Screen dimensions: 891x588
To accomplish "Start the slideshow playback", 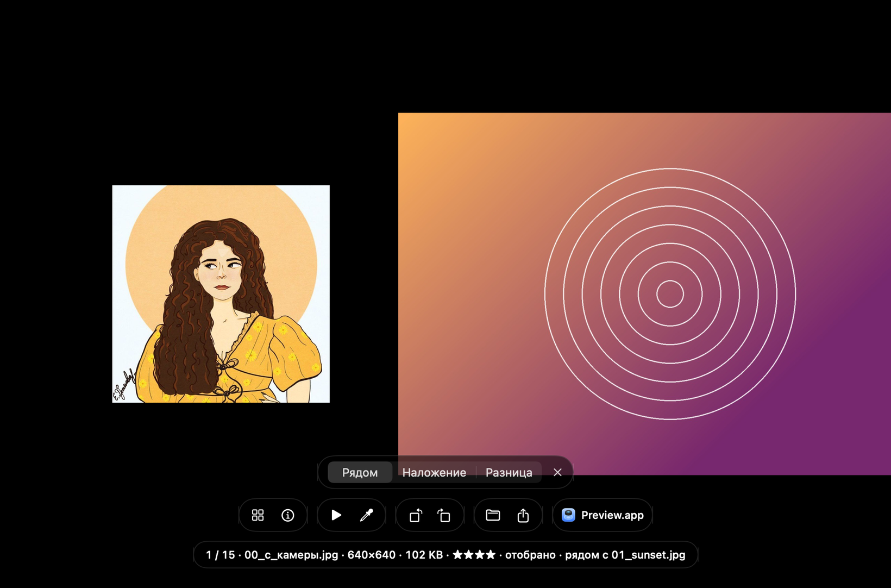I will point(336,515).
